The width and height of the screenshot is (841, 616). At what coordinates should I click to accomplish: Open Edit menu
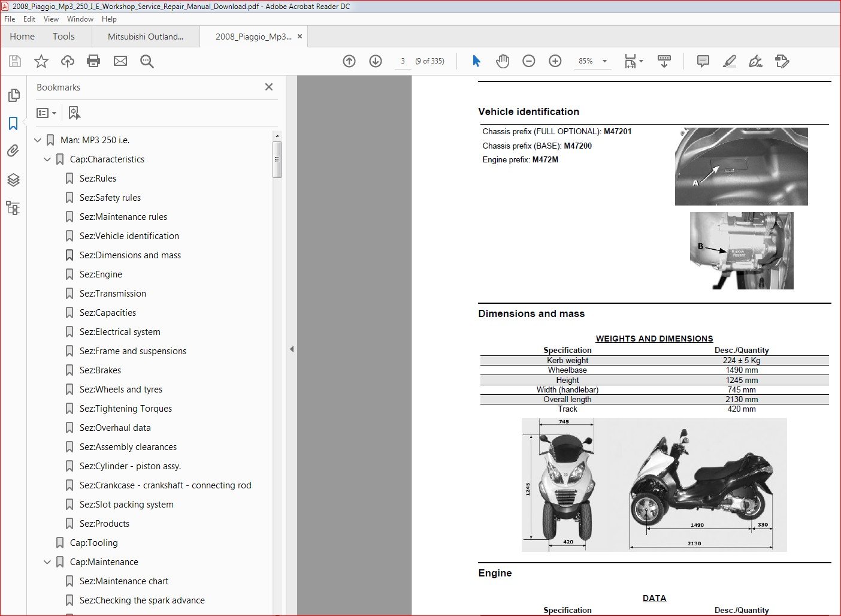point(29,19)
